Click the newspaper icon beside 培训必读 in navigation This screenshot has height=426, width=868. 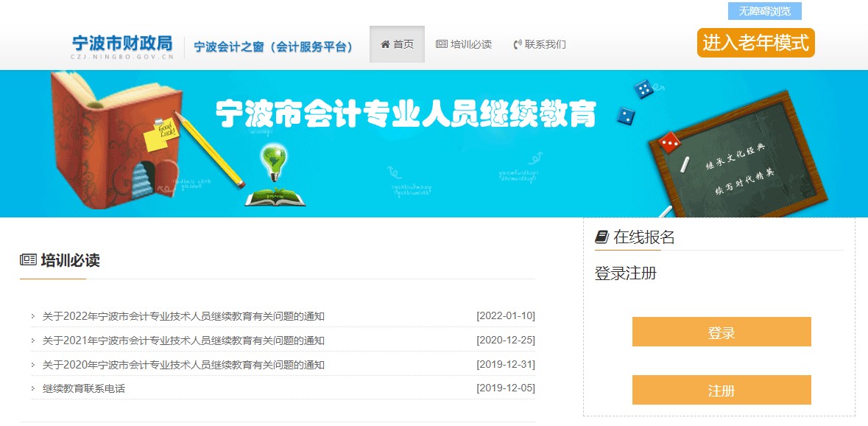[x=442, y=44]
